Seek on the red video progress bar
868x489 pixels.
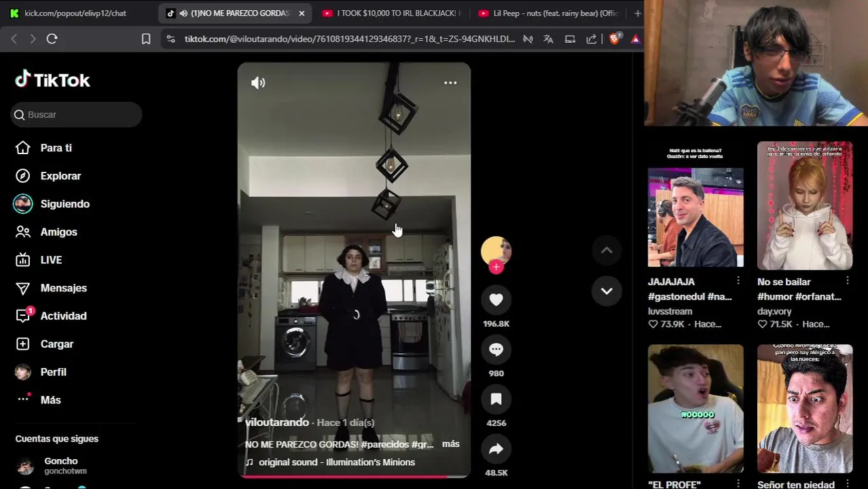pos(354,476)
